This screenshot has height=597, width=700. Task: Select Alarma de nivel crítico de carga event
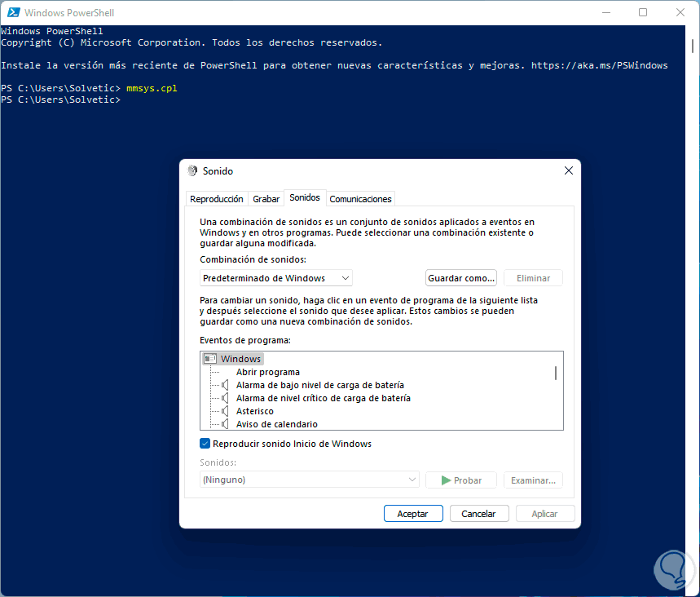coord(324,398)
